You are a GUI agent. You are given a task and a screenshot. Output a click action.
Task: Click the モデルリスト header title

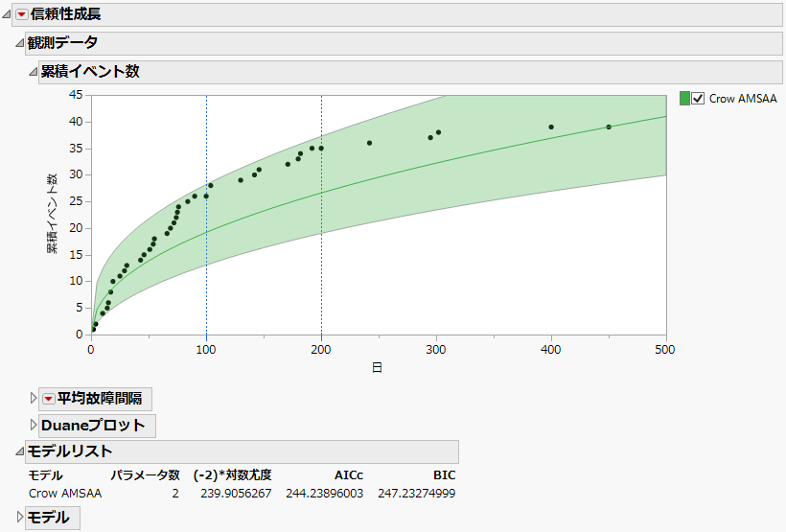pyautogui.click(x=69, y=451)
